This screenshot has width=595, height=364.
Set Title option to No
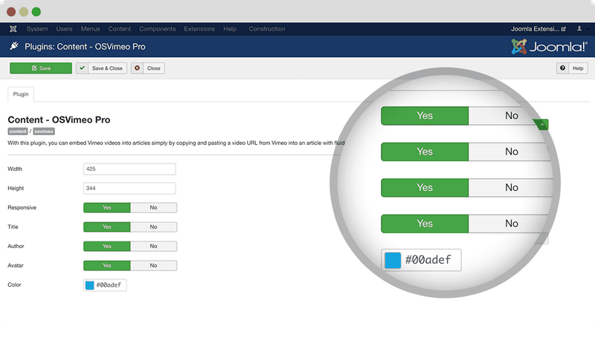[x=153, y=227]
